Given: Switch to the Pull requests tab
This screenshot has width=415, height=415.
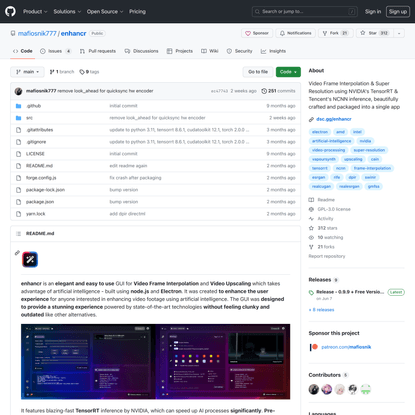Looking at the screenshot, I should [x=98, y=51].
